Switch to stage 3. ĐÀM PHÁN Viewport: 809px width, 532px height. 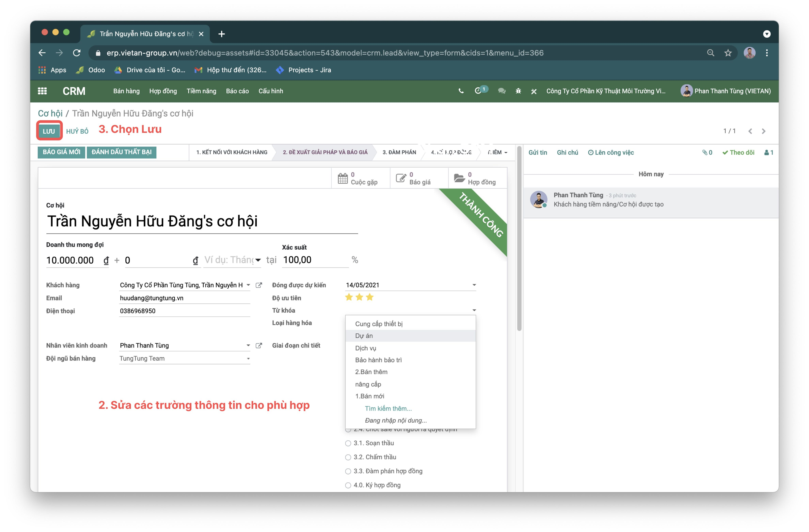click(x=399, y=152)
